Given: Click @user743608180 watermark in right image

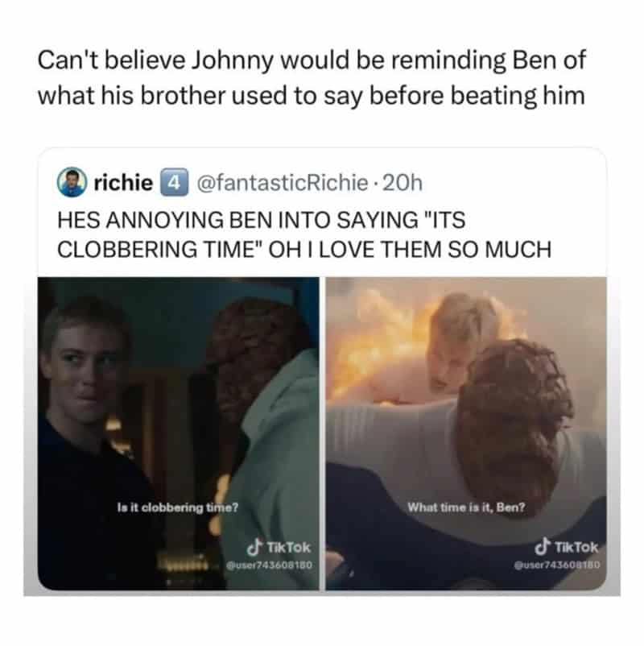Looking at the screenshot, I should tap(557, 565).
